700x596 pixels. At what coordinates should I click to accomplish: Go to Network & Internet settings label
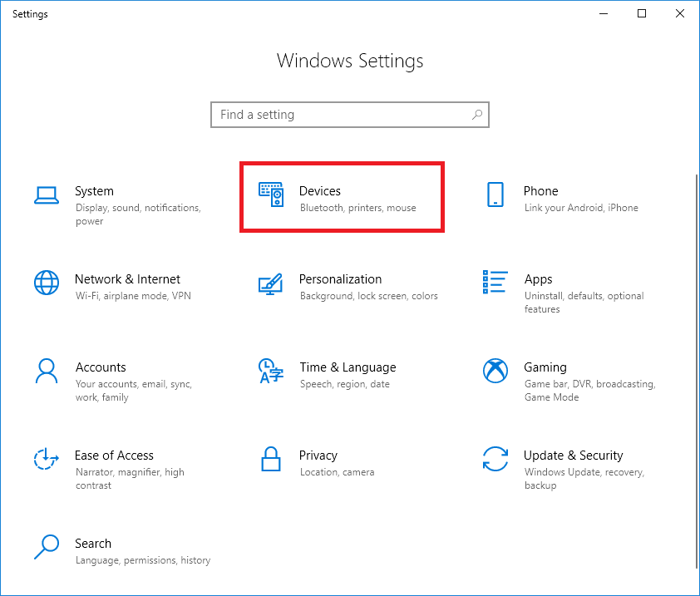pos(128,279)
